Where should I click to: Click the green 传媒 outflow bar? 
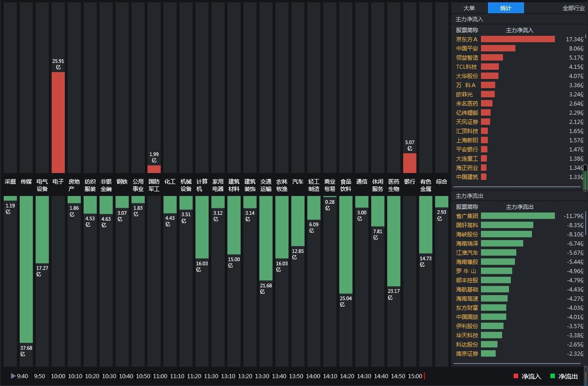26,269
